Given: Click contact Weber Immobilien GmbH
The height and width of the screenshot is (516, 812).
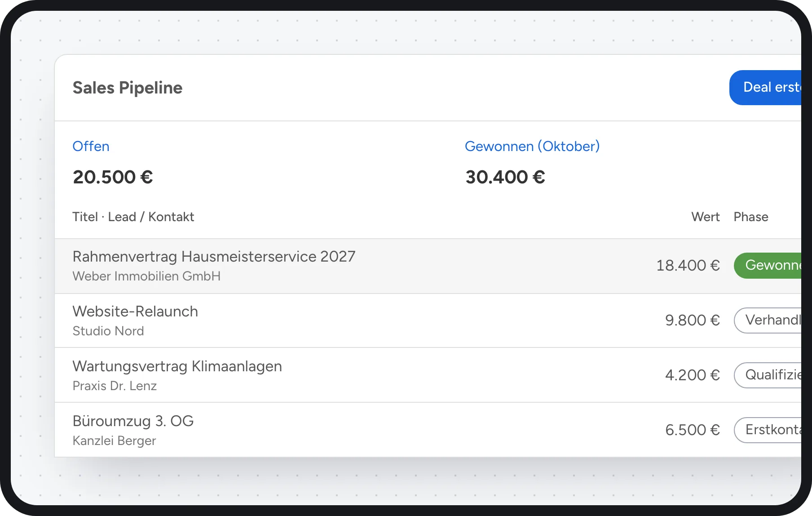Looking at the screenshot, I should pos(146,276).
